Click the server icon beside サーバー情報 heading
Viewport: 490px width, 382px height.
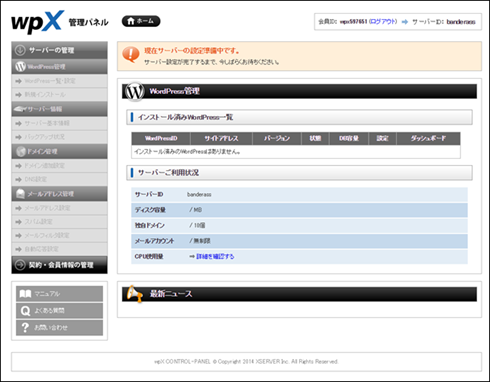tap(19, 109)
